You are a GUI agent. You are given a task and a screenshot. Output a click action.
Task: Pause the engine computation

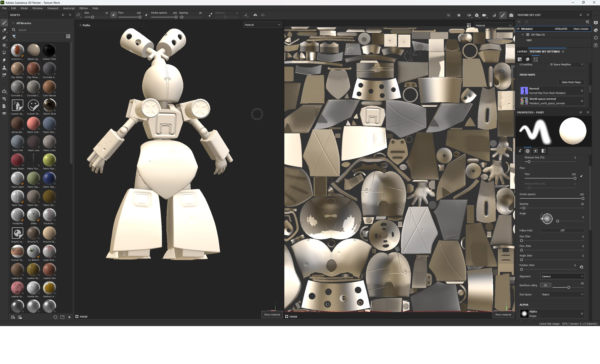coord(459,15)
